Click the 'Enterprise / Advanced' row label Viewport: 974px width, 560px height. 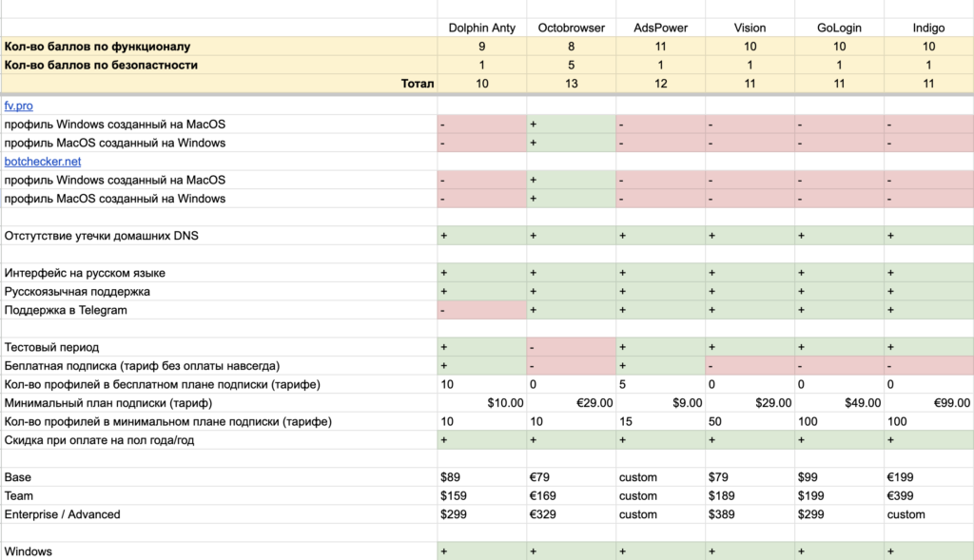62,514
